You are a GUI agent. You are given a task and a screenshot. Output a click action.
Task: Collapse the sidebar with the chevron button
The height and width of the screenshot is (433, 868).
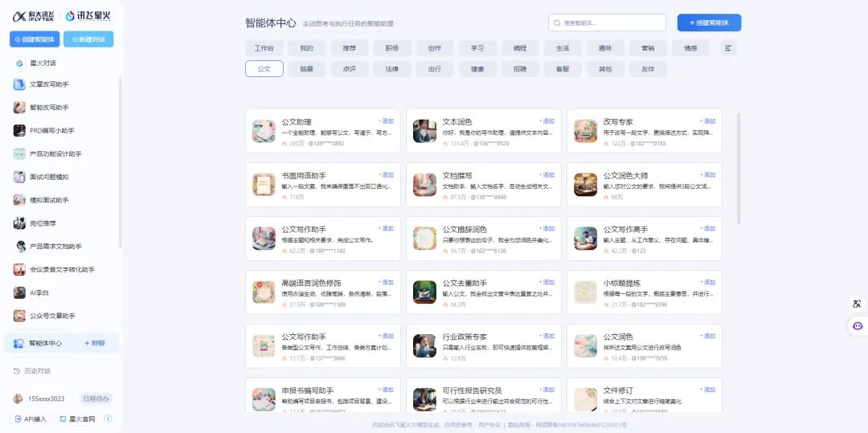(108, 419)
